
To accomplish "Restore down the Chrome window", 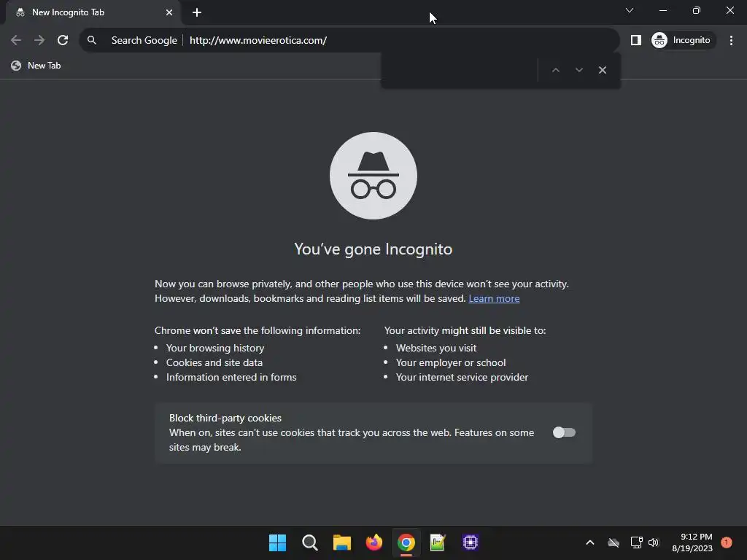I will [x=697, y=10].
